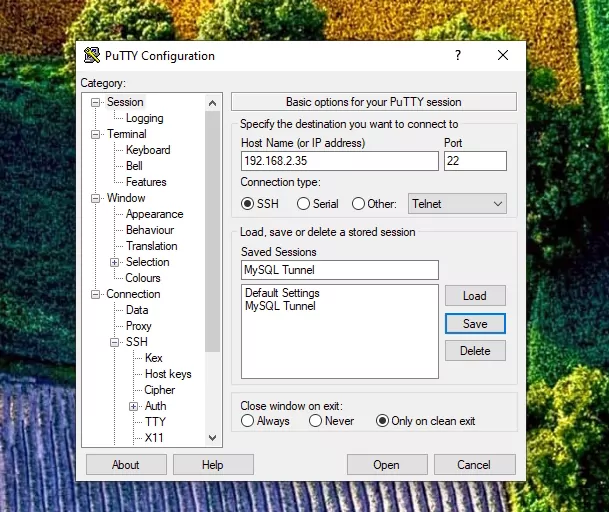Viewport: 609px width, 512px height.
Task: Click the category tree scroll down arrow
Action: point(212,438)
